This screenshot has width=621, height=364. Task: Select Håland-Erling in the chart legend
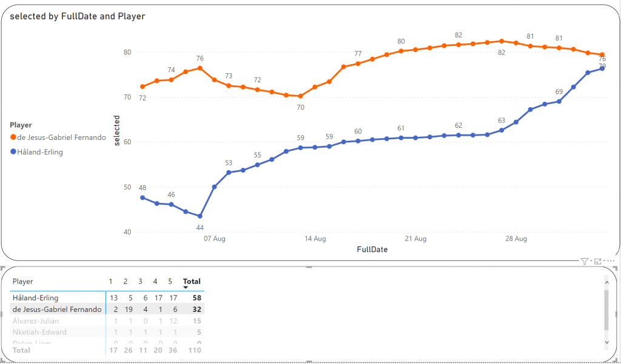[41, 152]
